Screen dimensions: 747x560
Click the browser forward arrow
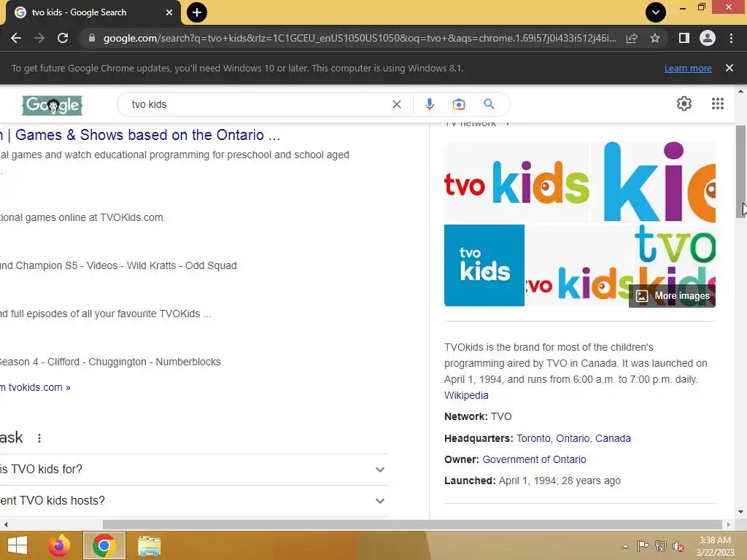click(x=39, y=38)
